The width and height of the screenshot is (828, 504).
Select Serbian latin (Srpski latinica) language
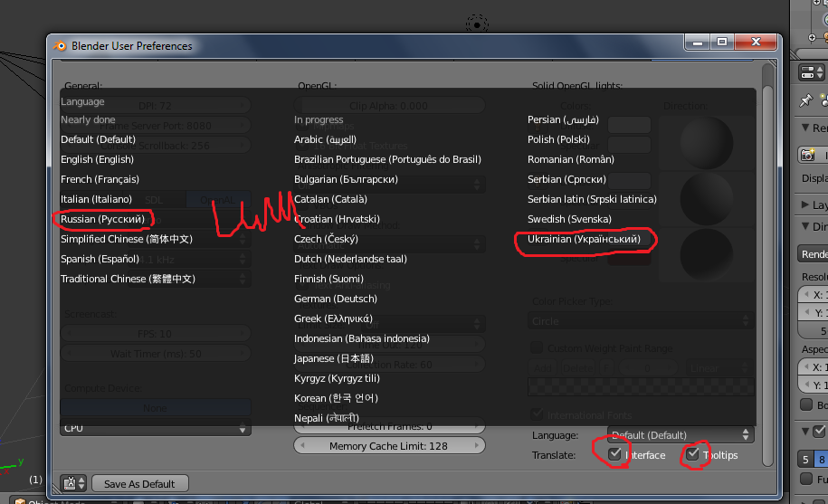(x=592, y=199)
